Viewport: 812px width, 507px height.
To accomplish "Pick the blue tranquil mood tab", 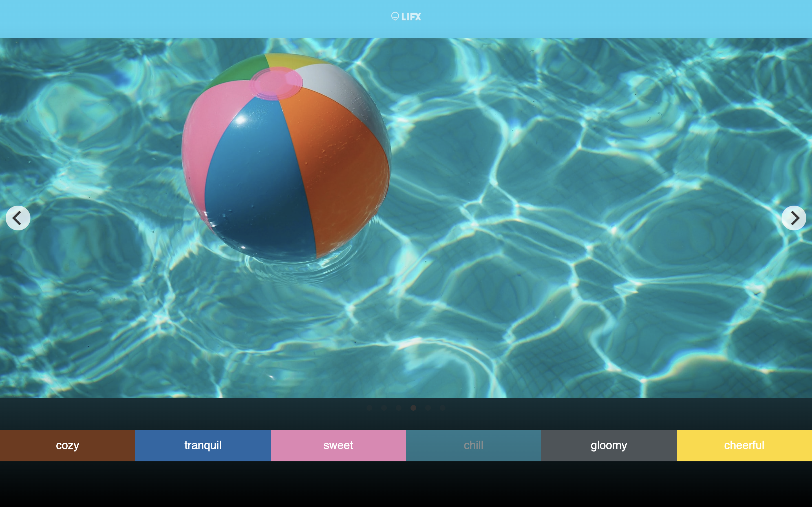I will [203, 445].
